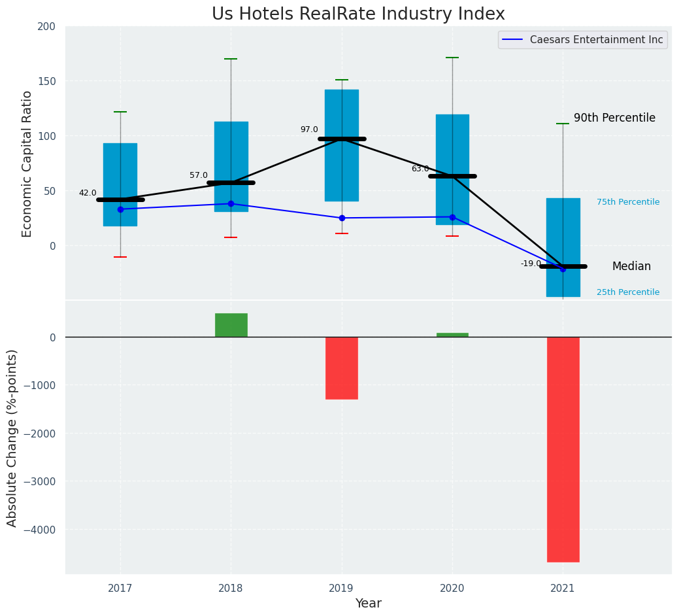Click the 97.0 median label for 2019

pos(309,129)
